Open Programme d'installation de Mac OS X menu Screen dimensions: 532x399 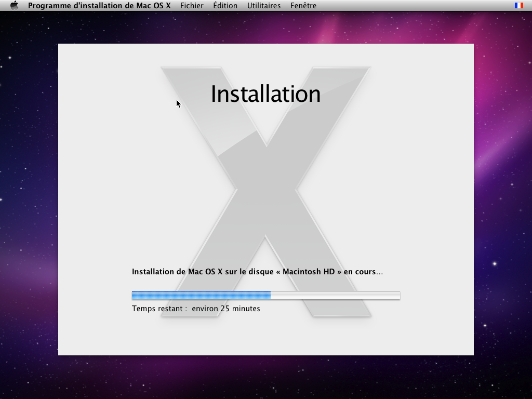(x=99, y=5)
